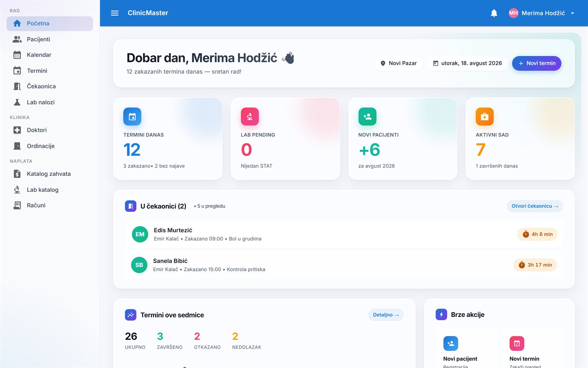Screen dimensions: 588x368
Task: Click the Računi receipt icon
Action: coord(17,205)
